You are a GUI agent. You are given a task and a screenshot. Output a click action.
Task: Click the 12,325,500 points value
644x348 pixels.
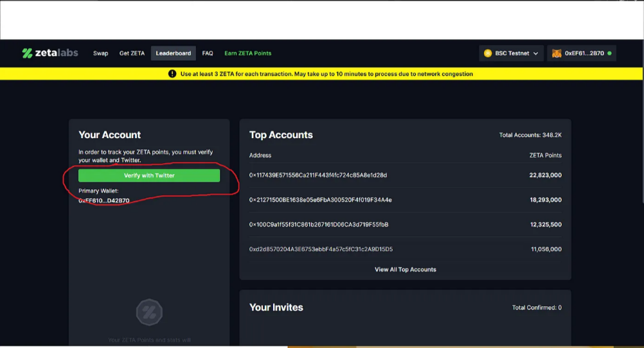click(x=546, y=225)
